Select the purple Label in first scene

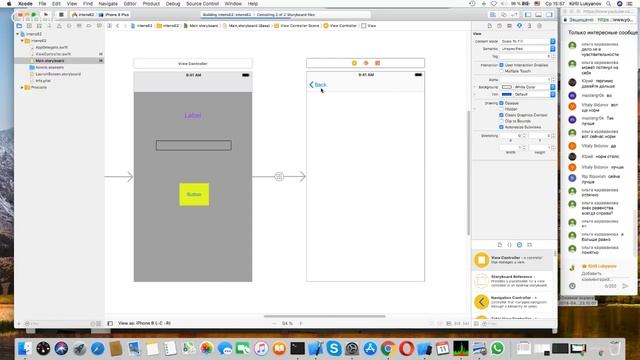(193, 116)
